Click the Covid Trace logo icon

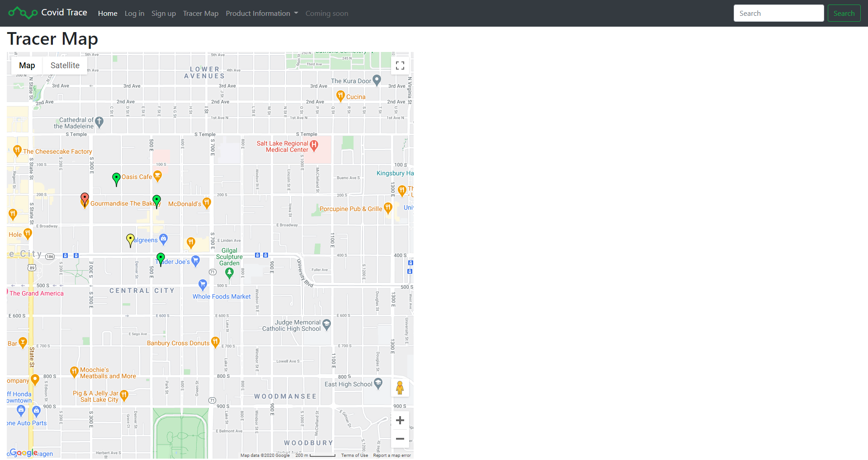pyautogui.click(x=23, y=13)
